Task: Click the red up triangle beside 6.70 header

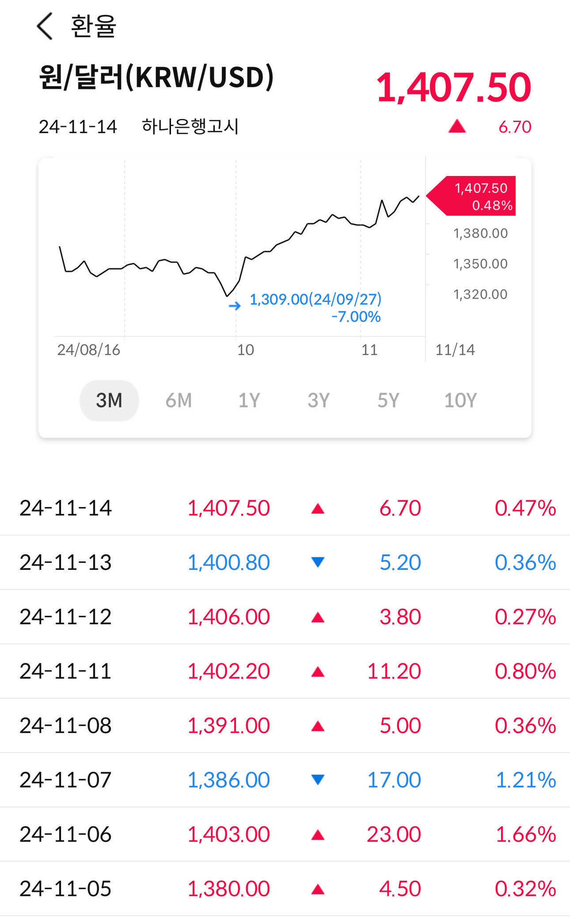Action: (457, 127)
